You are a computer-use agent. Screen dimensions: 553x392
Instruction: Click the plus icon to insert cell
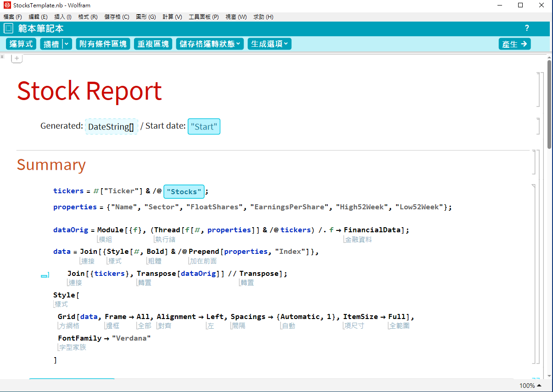coord(17,59)
